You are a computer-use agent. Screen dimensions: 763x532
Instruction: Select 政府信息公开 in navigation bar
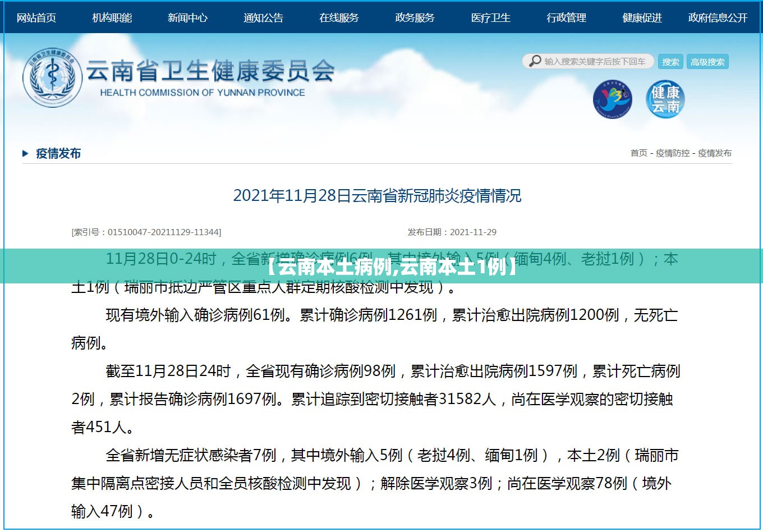pos(718,18)
